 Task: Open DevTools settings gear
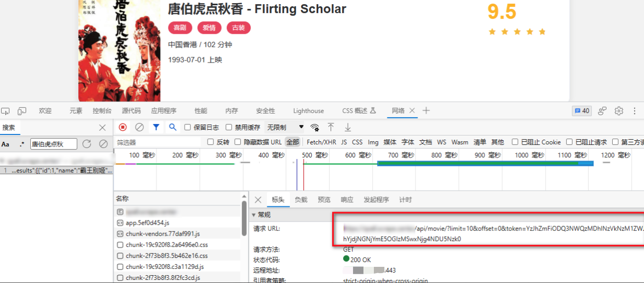point(619,110)
